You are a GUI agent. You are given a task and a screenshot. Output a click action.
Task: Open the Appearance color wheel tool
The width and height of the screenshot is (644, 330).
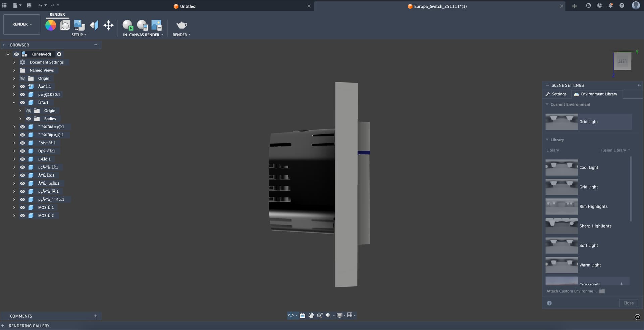click(x=51, y=25)
